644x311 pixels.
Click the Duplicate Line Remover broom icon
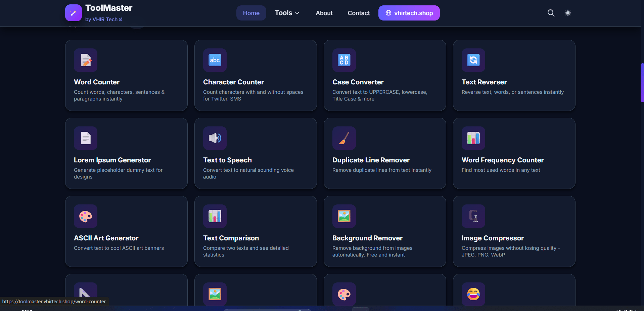pos(344,138)
